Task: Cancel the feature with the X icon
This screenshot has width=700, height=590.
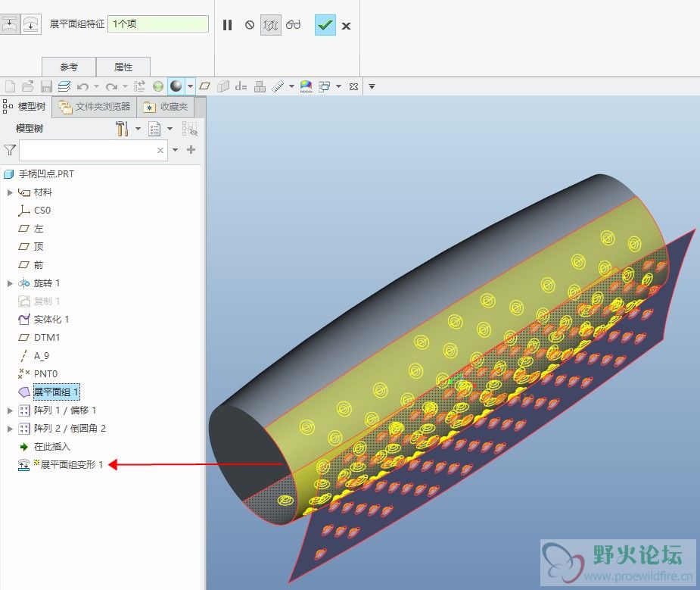Action: (x=346, y=26)
